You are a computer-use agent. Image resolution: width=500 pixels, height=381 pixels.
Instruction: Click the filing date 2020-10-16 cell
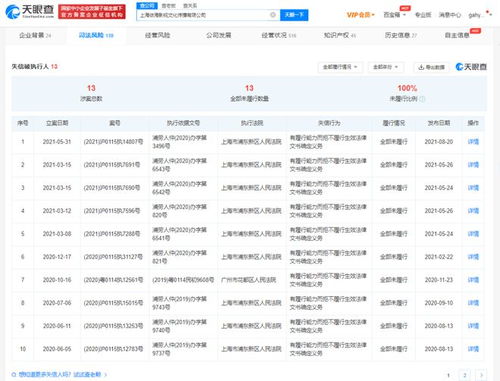(57, 280)
